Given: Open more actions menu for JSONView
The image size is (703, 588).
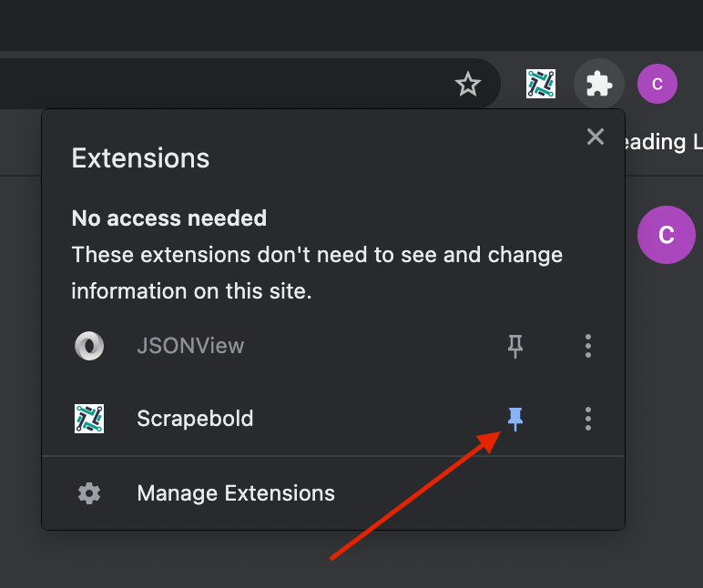Looking at the screenshot, I should pyautogui.click(x=587, y=346).
